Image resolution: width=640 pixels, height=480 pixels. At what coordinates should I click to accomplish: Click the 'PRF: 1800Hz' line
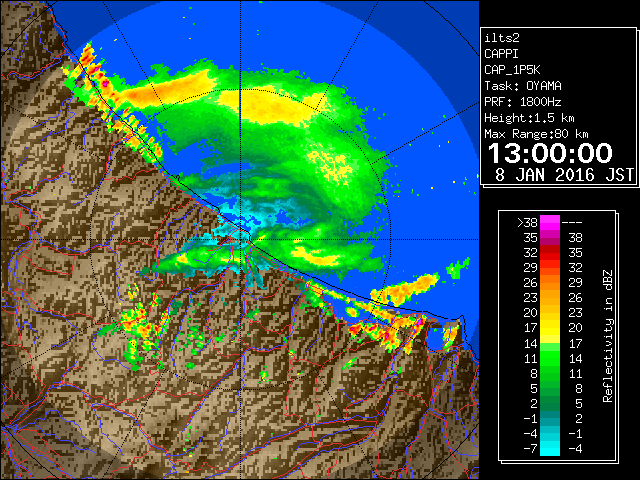click(523, 102)
